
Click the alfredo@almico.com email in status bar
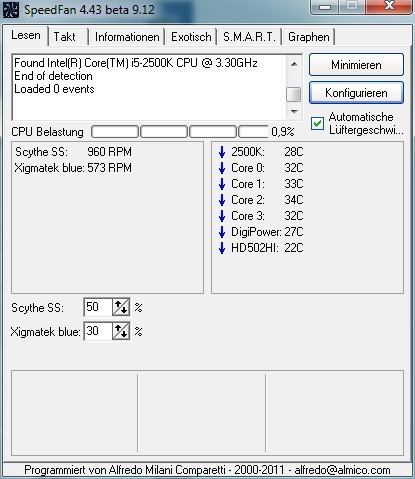tap(342, 470)
